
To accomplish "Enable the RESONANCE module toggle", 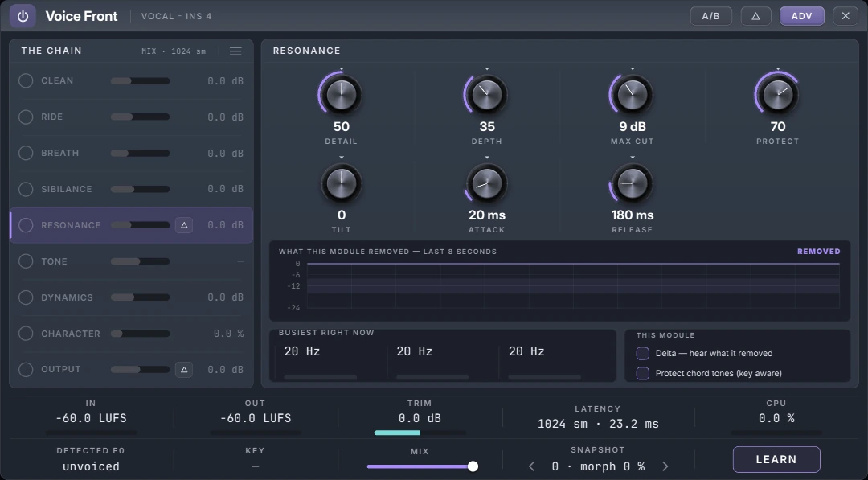I will 26,225.
